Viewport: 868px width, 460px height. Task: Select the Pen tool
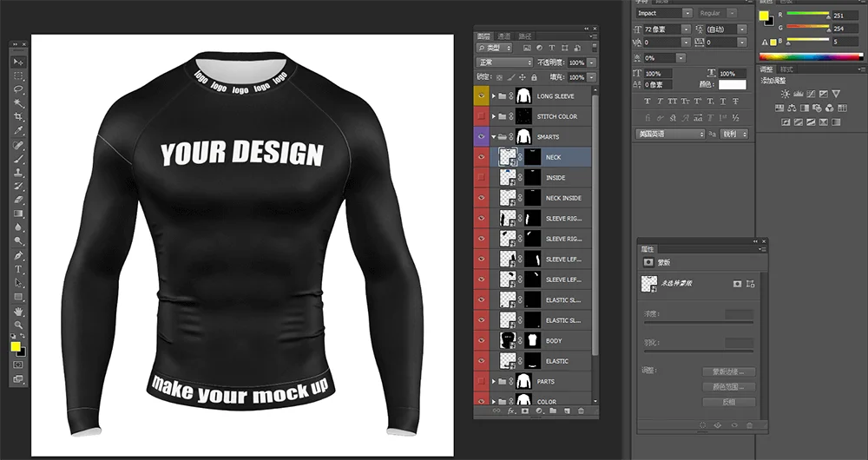[18, 256]
